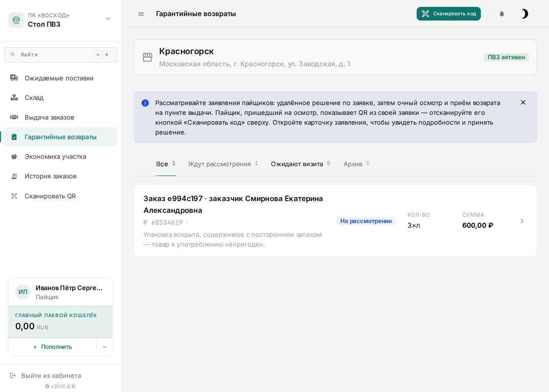This screenshot has height=392, width=549.
Task: Click the search magnifier icon
Action: [13, 54]
